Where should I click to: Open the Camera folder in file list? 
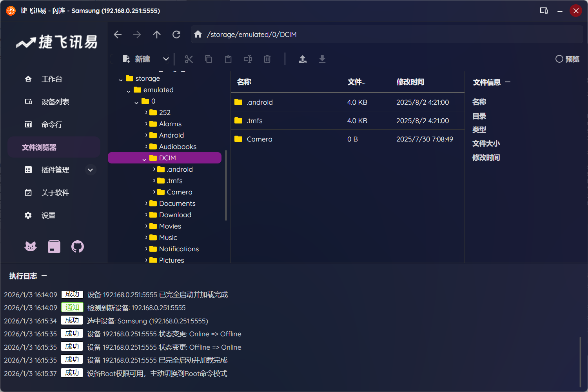(260, 139)
